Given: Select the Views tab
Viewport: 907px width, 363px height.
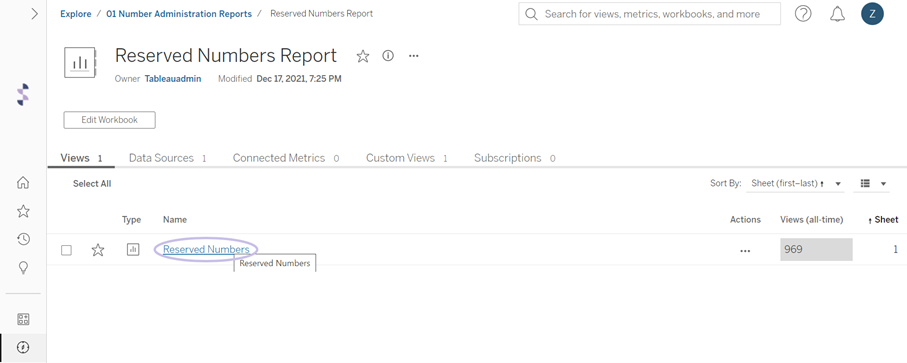Looking at the screenshot, I should click(81, 158).
